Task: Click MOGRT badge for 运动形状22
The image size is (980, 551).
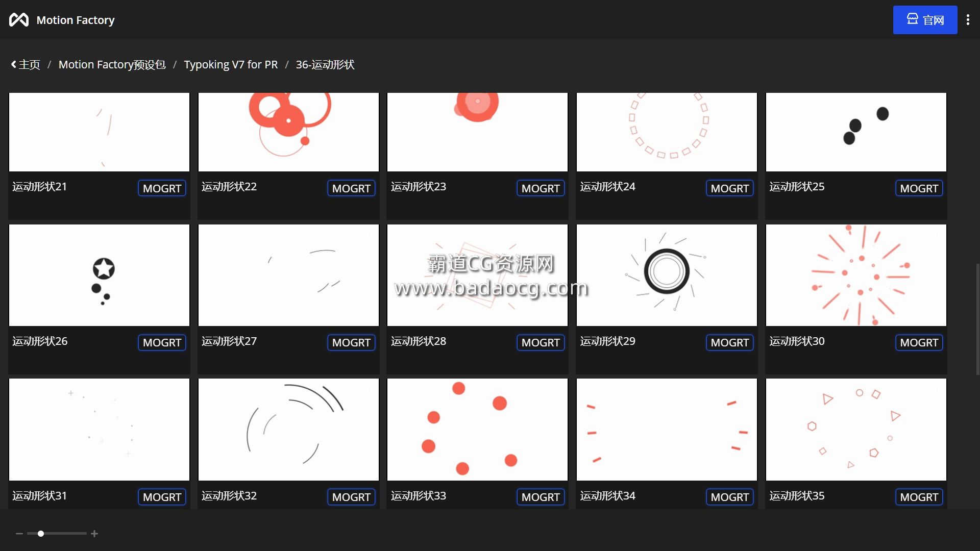Action: coord(351,188)
